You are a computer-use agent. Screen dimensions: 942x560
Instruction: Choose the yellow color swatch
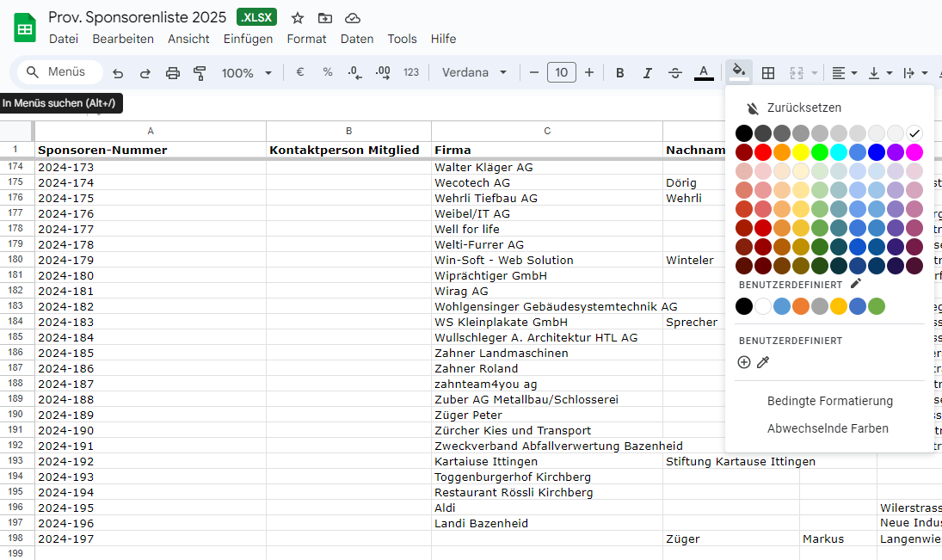801,152
